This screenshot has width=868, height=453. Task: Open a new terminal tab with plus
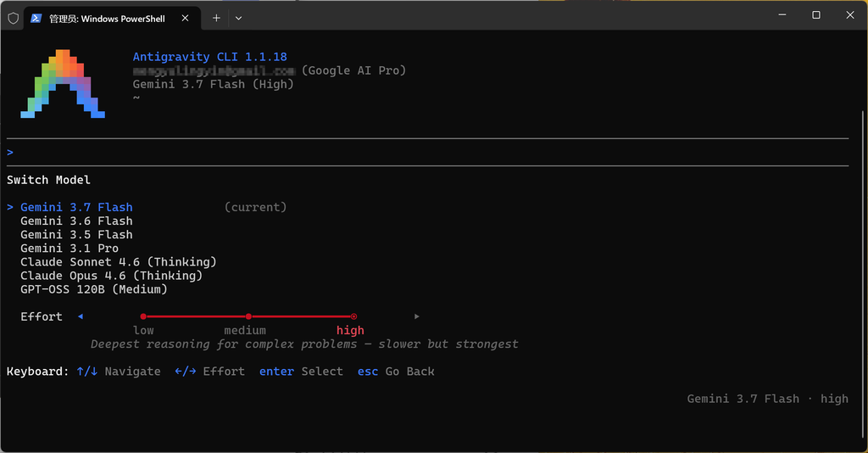216,19
